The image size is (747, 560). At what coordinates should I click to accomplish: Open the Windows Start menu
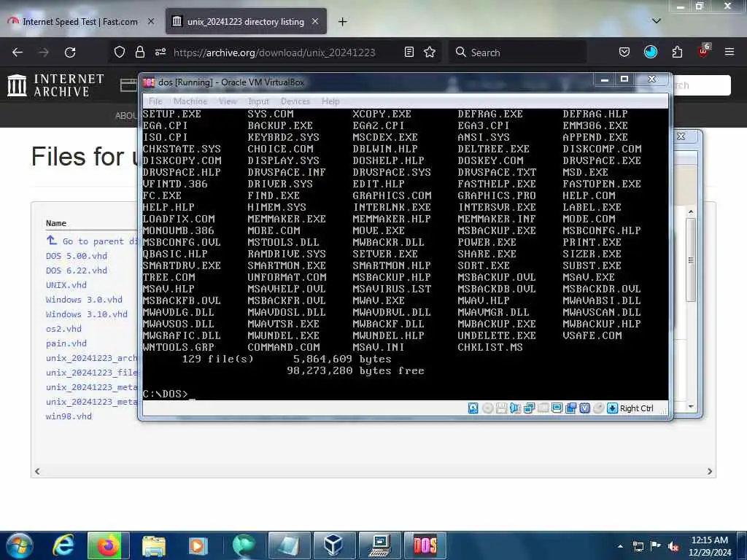(x=20, y=545)
